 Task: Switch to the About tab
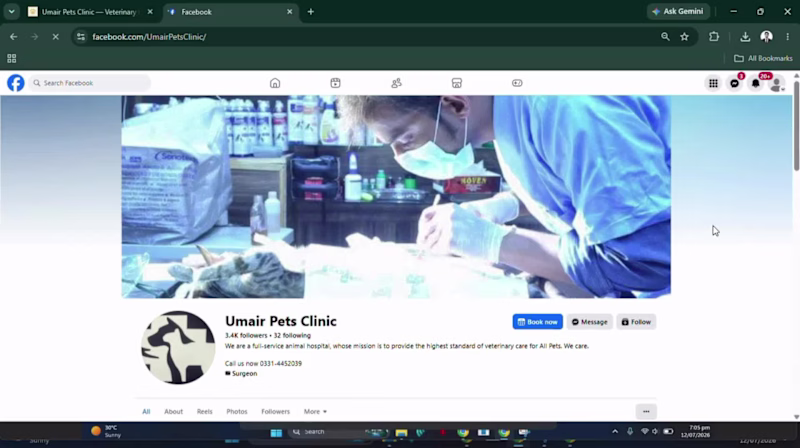[173, 411]
